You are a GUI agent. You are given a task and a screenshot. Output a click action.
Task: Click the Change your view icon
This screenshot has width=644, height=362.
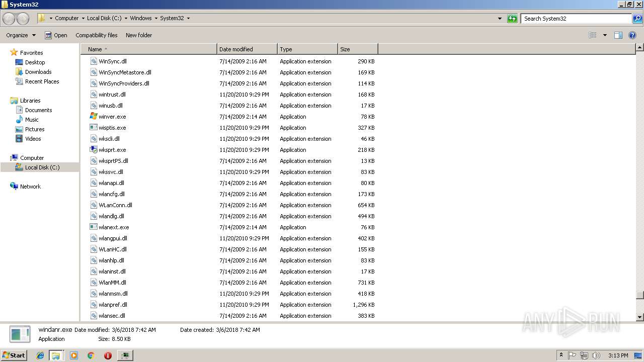(593, 35)
